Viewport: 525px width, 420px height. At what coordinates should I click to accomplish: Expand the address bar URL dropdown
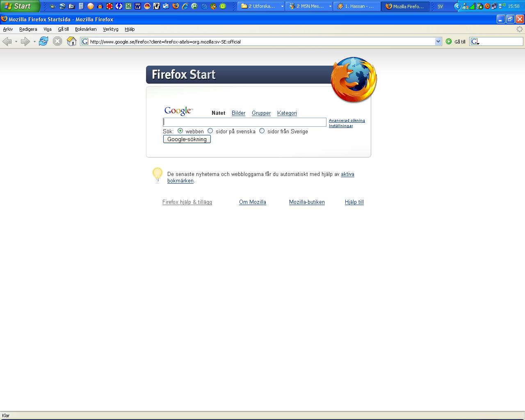438,41
